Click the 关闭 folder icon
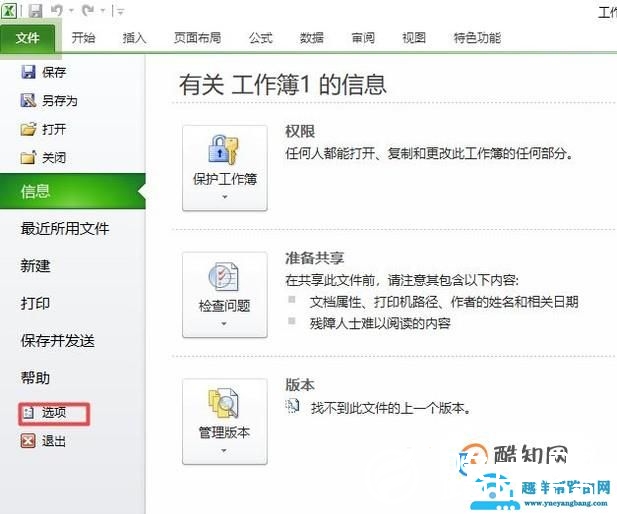This screenshot has height=514, width=617. click(x=28, y=157)
